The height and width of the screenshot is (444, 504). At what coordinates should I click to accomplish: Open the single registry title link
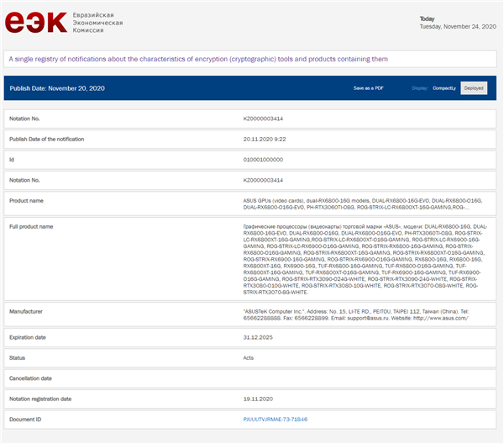point(198,59)
